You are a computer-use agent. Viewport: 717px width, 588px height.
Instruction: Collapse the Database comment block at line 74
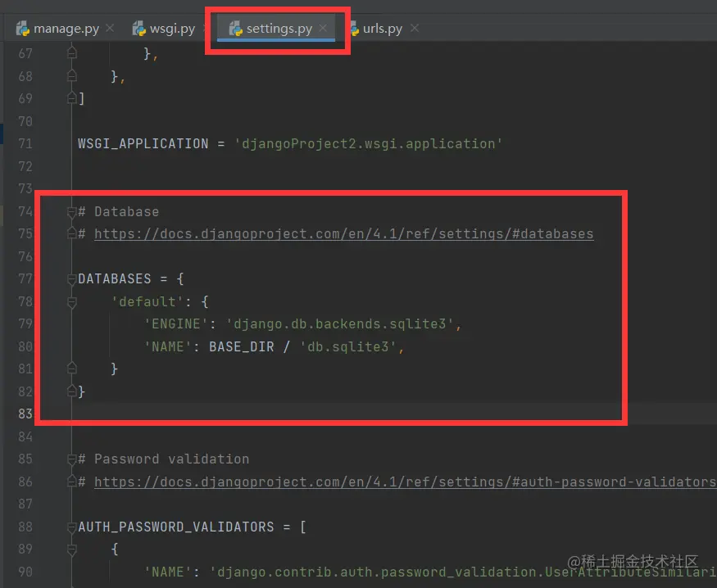pyautogui.click(x=72, y=212)
